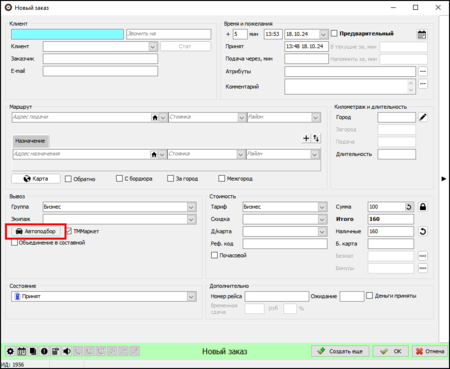450x369 pixels.
Task: Click home icon in pickup address field
Action: click(155, 117)
